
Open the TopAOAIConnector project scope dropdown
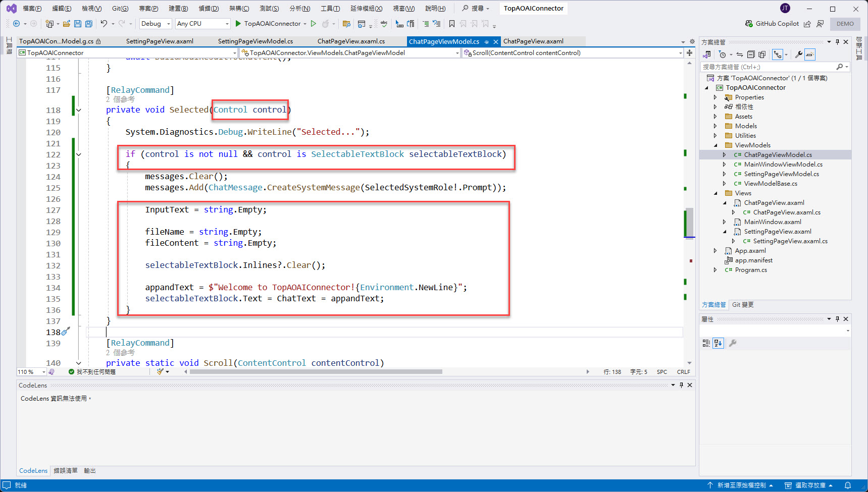(127, 52)
